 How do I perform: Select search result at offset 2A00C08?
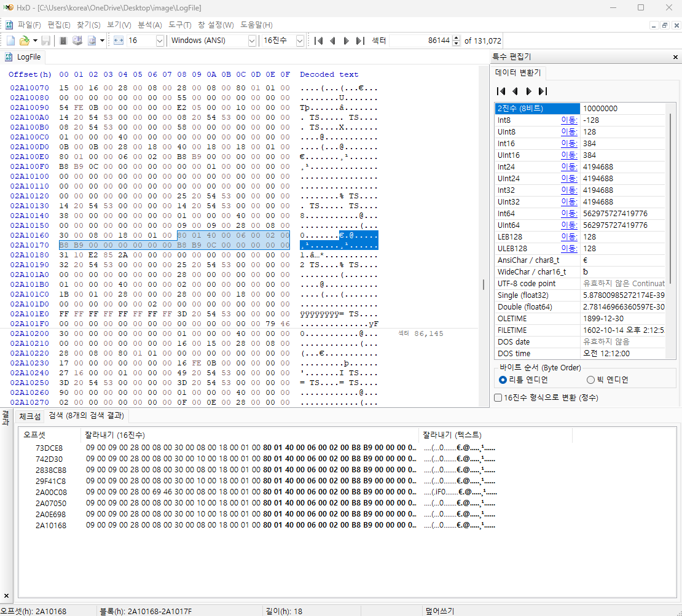click(x=51, y=492)
